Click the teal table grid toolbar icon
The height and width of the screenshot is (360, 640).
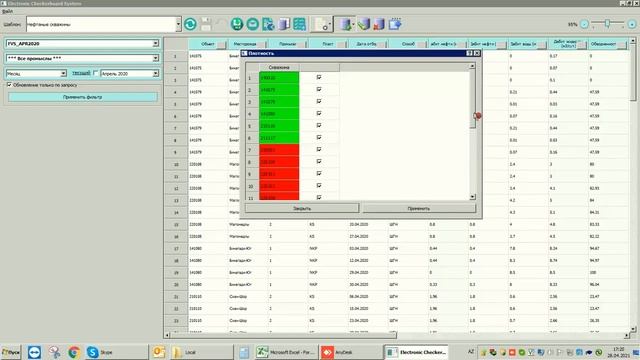click(x=299, y=24)
